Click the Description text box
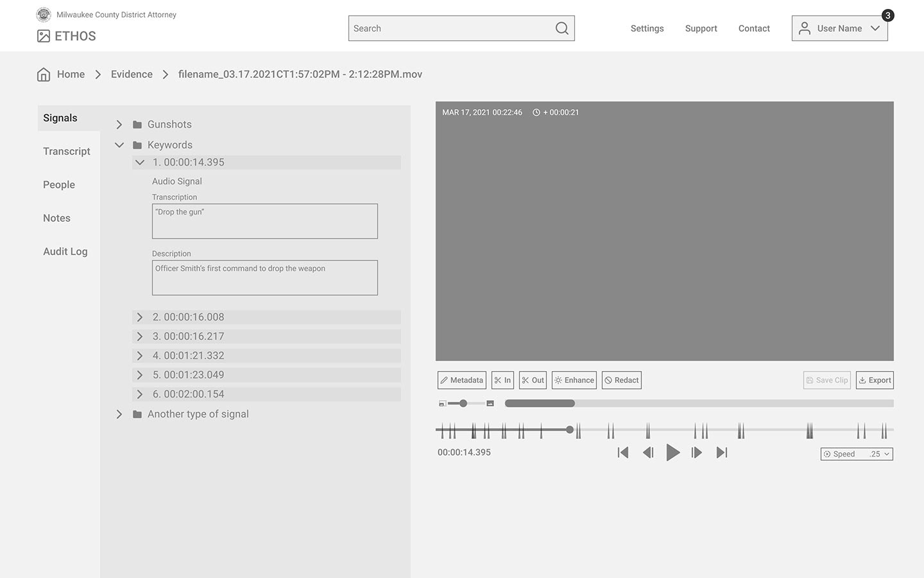924x578 pixels. click(265, 278)
